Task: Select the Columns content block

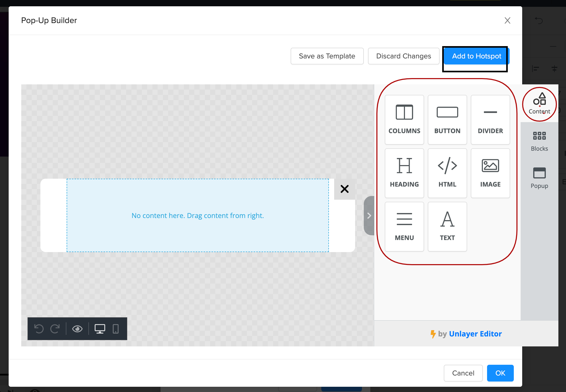Action: (x=404, y=119)
